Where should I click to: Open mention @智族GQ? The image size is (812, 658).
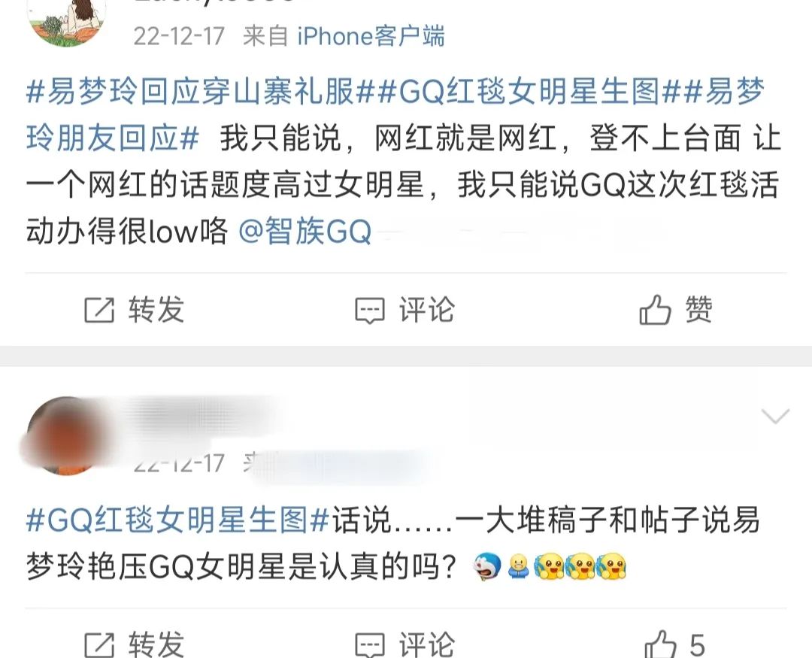point(305,231)
